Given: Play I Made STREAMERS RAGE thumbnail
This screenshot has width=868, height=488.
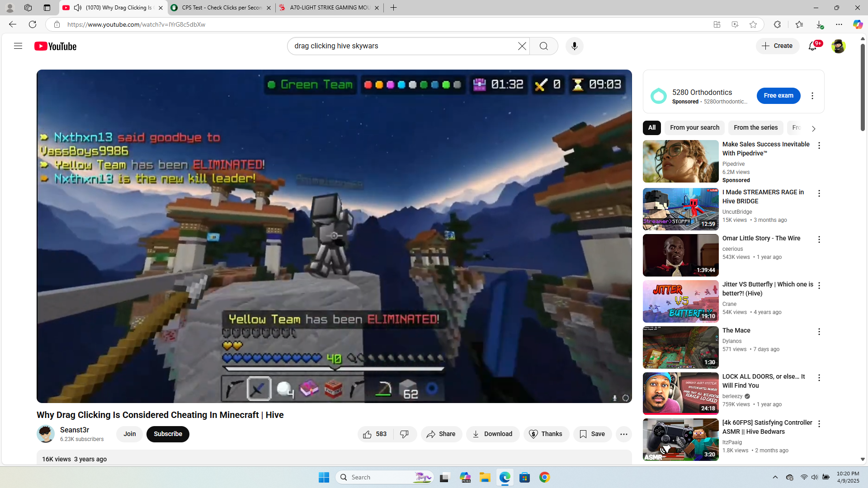Looking at the screenshot, I should pyautogui.click(x=681, y=209).
